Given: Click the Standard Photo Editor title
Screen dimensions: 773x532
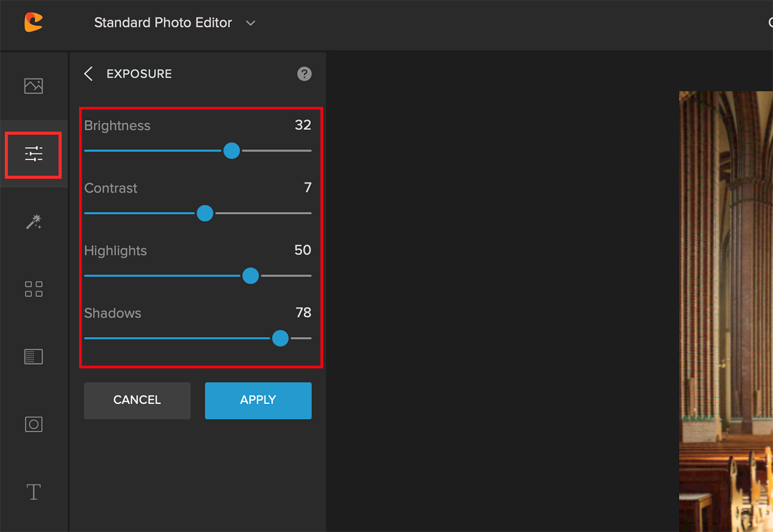Looking at the screenshot, I should tap(162, 22).
